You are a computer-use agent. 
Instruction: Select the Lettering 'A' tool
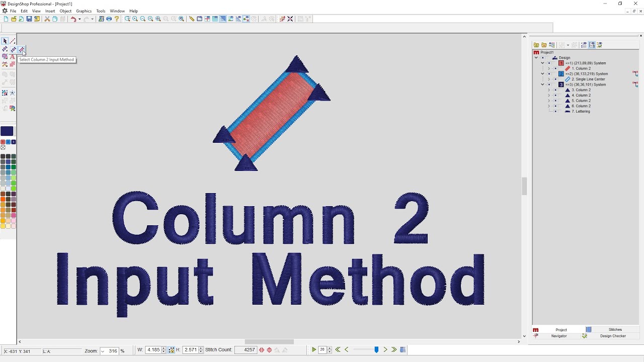coord(13,57)
